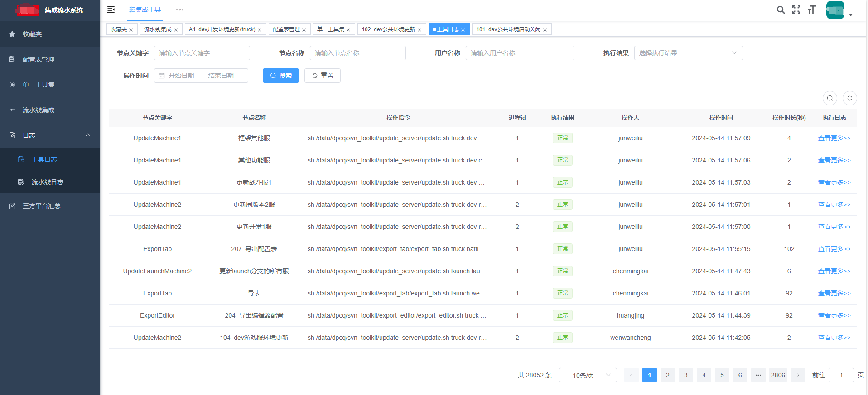Toggle fullscreen with expand arrows icon
Screen dimensions: 868x395
[x=796, y=10]
